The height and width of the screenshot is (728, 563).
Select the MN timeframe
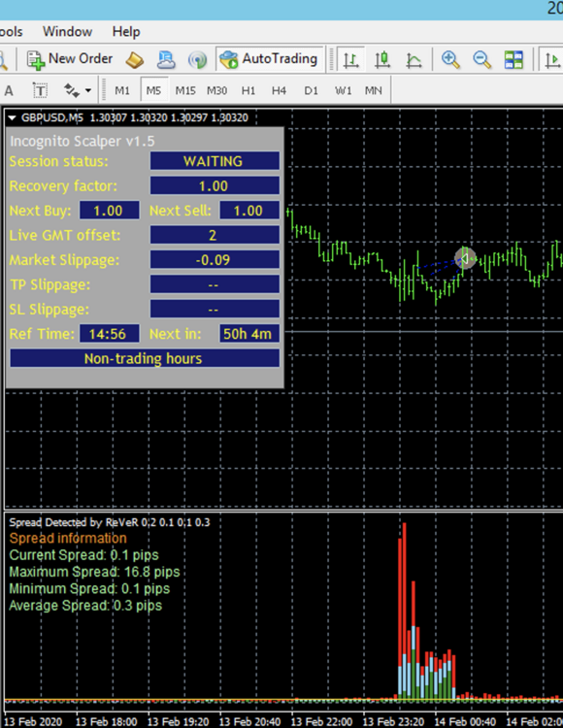pyautogui.click(x=374, y=90)
